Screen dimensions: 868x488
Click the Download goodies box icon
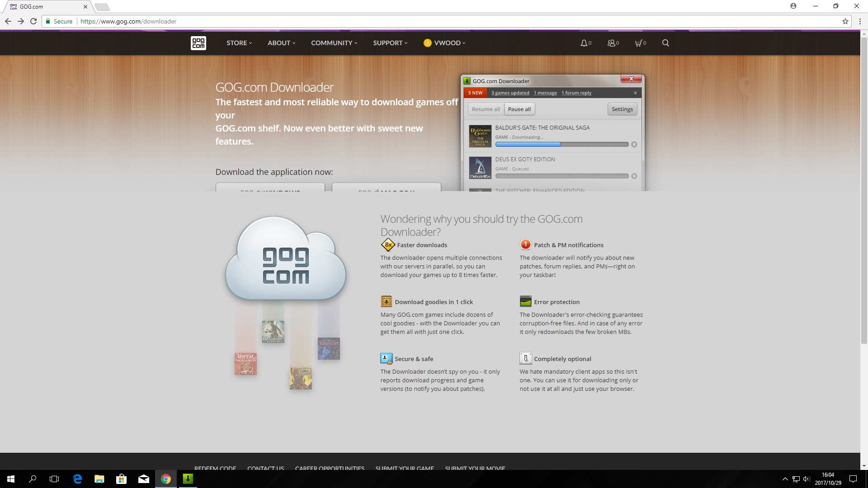click(386, 301)
